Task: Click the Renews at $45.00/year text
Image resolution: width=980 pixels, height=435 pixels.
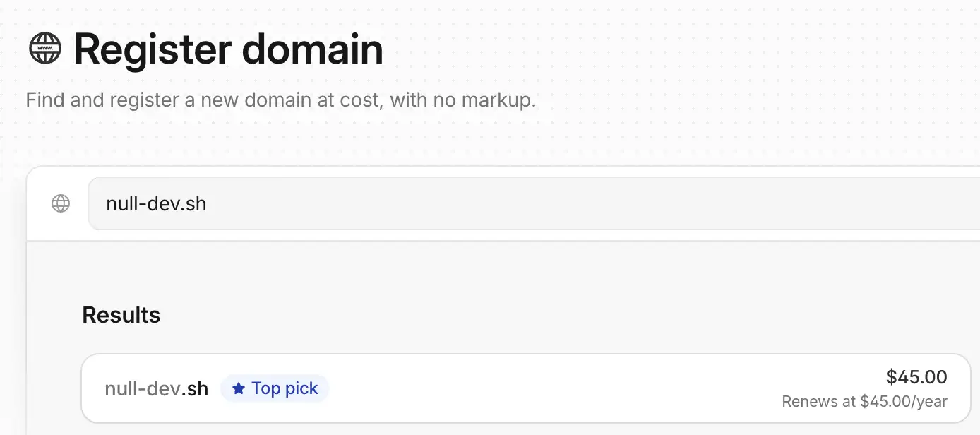Action: click(864, 402)
